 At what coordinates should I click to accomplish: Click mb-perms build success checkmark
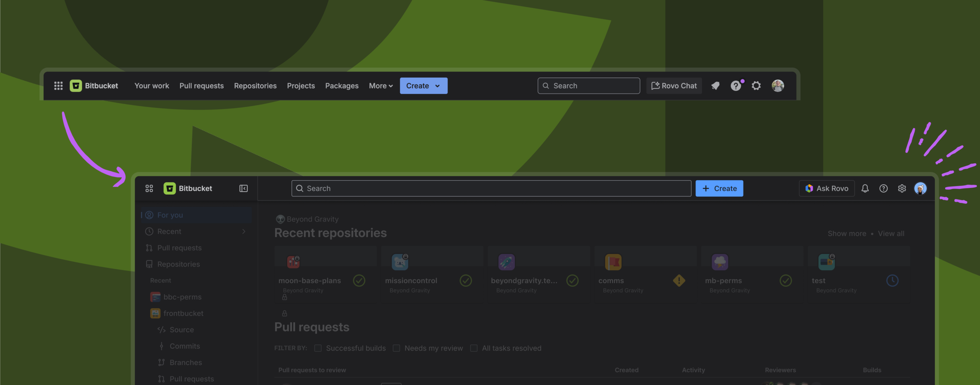[x=786, y=281]
